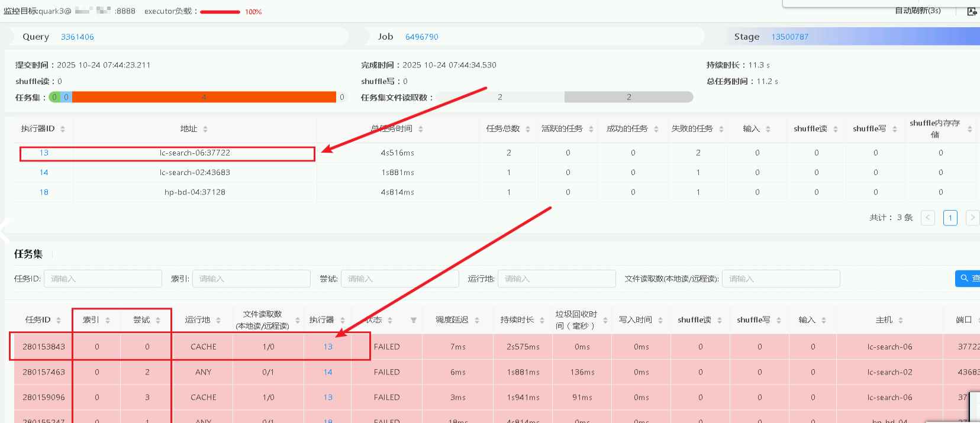The image size is (980, 423).
Task: Click executor 14 link for task 280157463
Action: [x=328, y=372]
